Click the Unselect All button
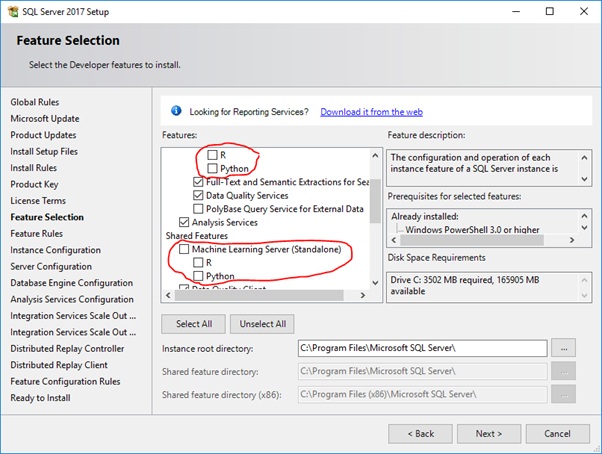 tap(263, 324)
